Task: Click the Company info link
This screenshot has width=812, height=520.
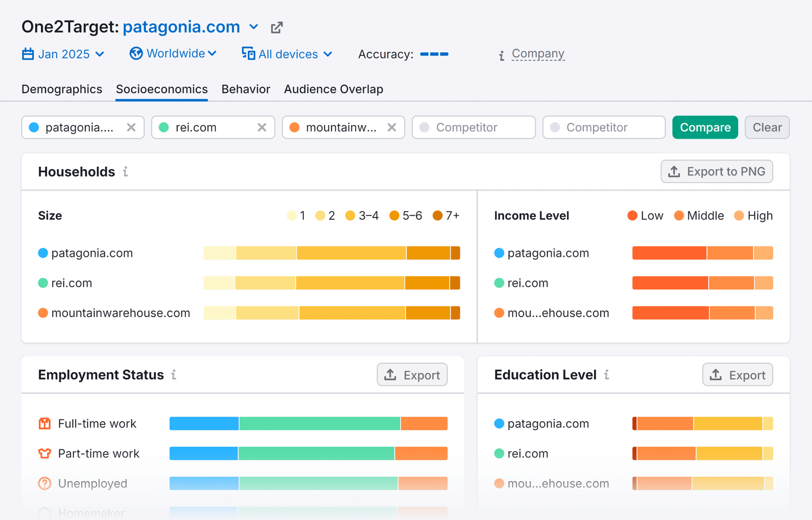Action: [x=538, y=54]
